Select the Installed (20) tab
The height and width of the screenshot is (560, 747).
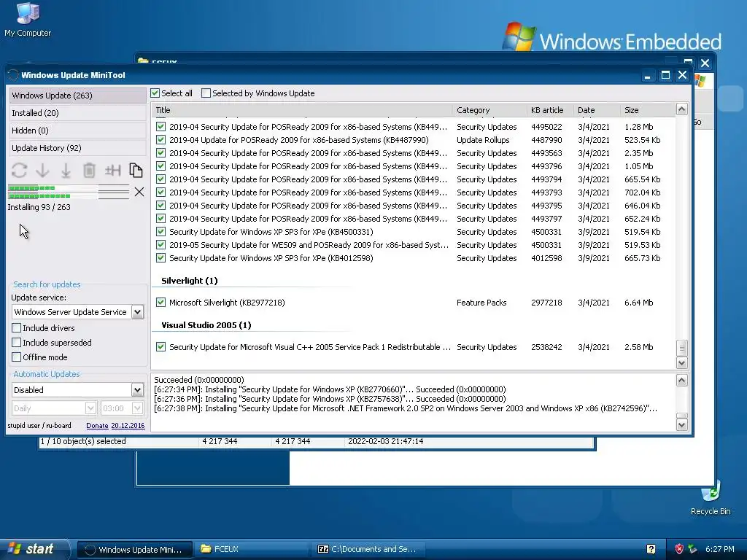[x=77, y=113]
